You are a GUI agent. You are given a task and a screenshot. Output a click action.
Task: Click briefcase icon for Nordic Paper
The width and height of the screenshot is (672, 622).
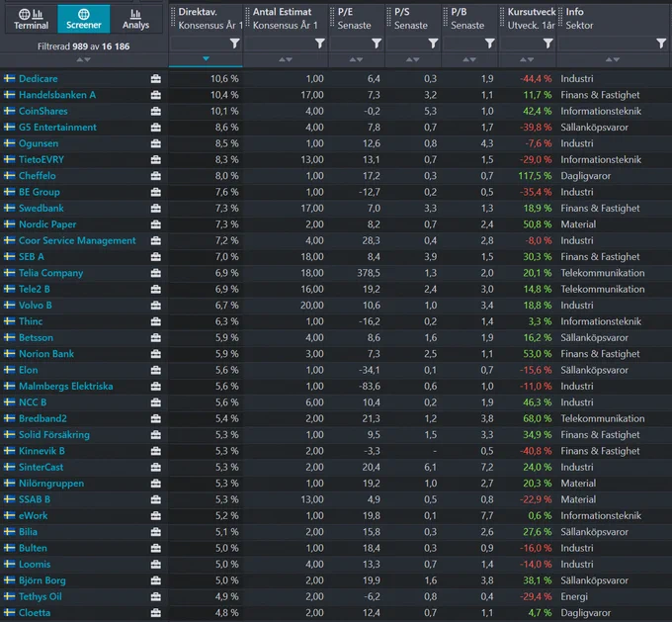(x=156, y=224)
